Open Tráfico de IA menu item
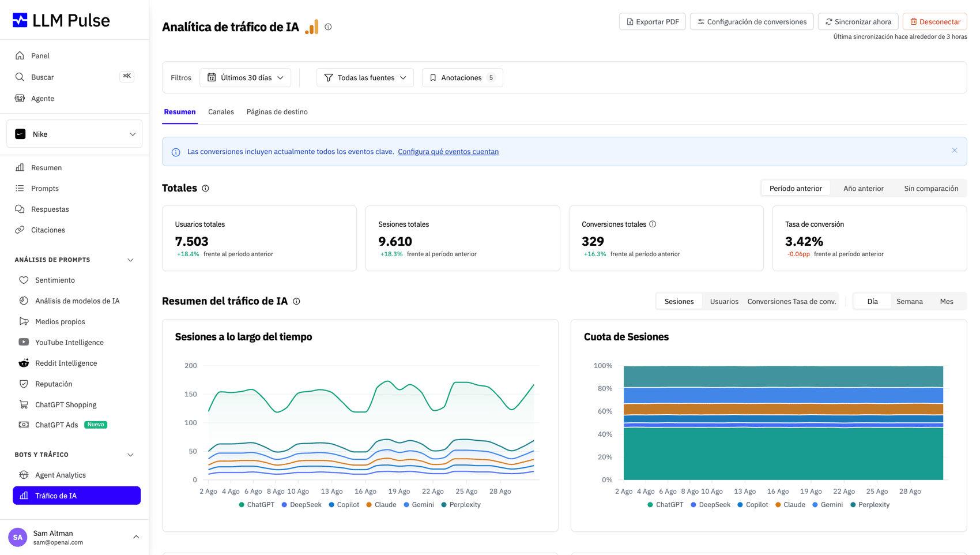Screen dimensions: 980x555 (77, 496)
